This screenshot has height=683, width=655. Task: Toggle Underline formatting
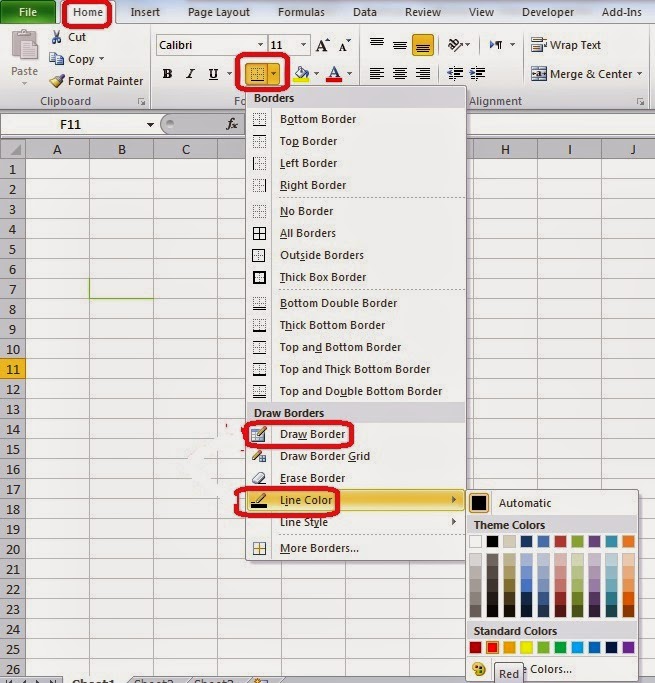213,74
